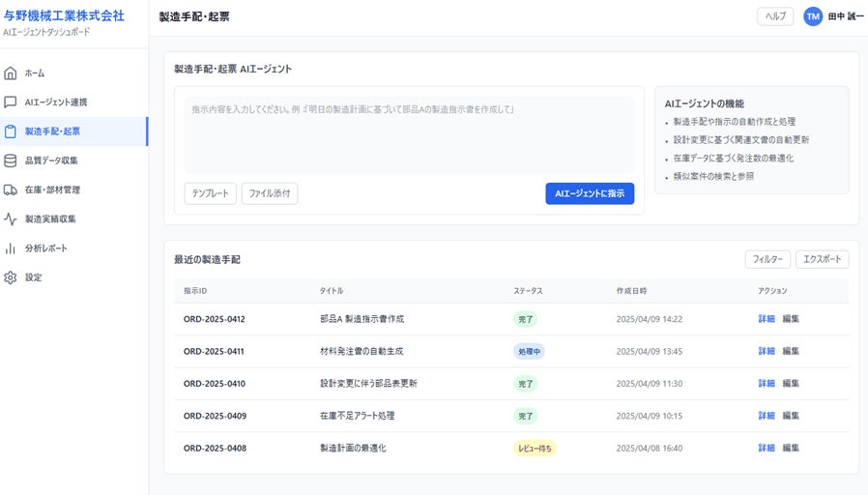Click title 部品A 製造指示書作成
Viewport: 868px width, 495px height.
click(362, 319)
